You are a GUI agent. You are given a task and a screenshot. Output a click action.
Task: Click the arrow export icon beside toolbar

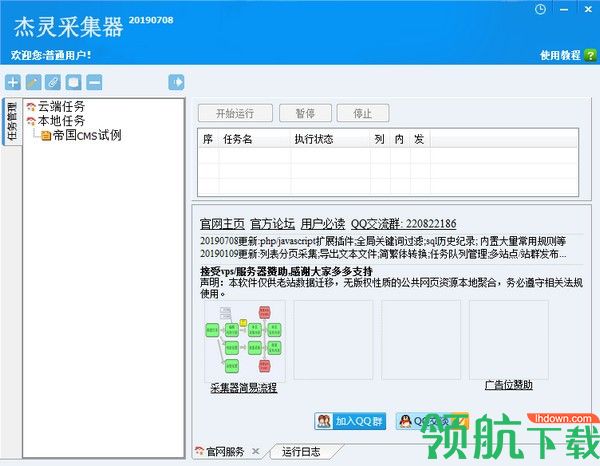coord(176,82)
